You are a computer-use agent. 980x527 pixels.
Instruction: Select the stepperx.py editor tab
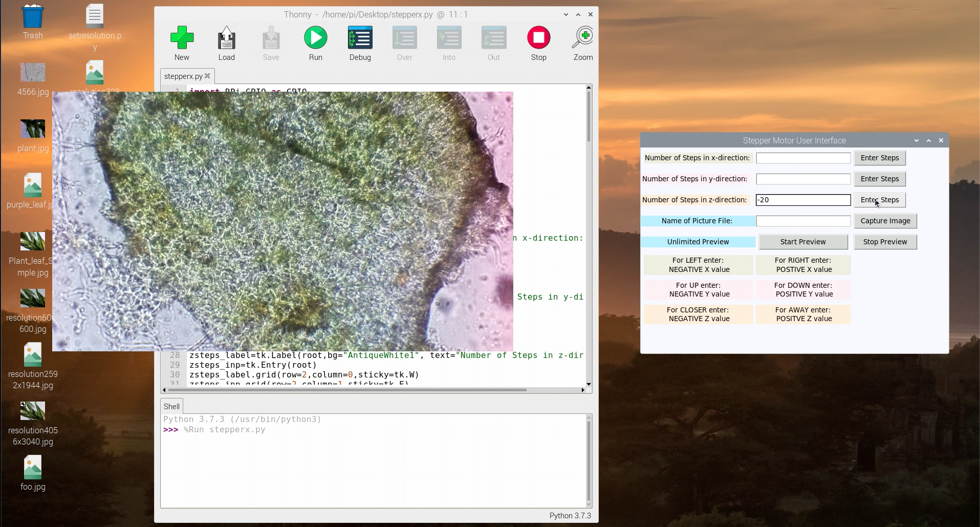pyautogui.click(x=183, y=76)
